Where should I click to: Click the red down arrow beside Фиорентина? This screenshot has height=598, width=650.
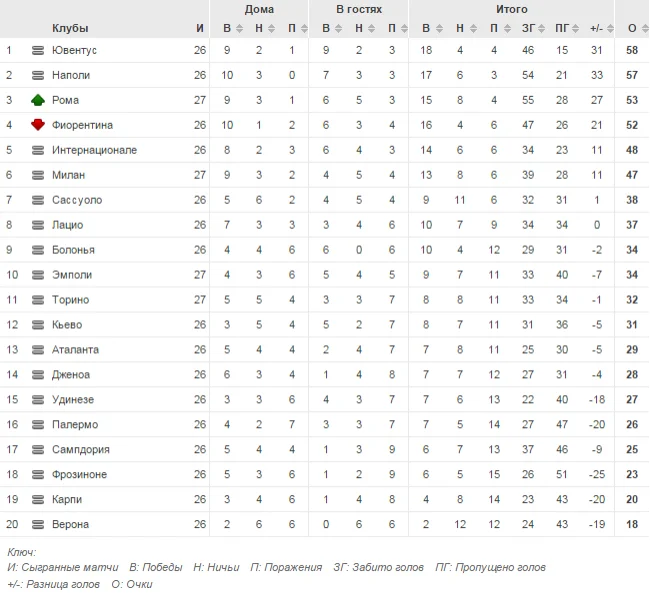(38, 125)
